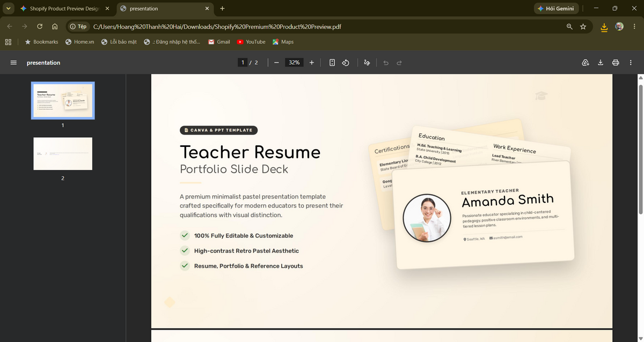Expand the tab search dropdown arrow

[8, 9]
